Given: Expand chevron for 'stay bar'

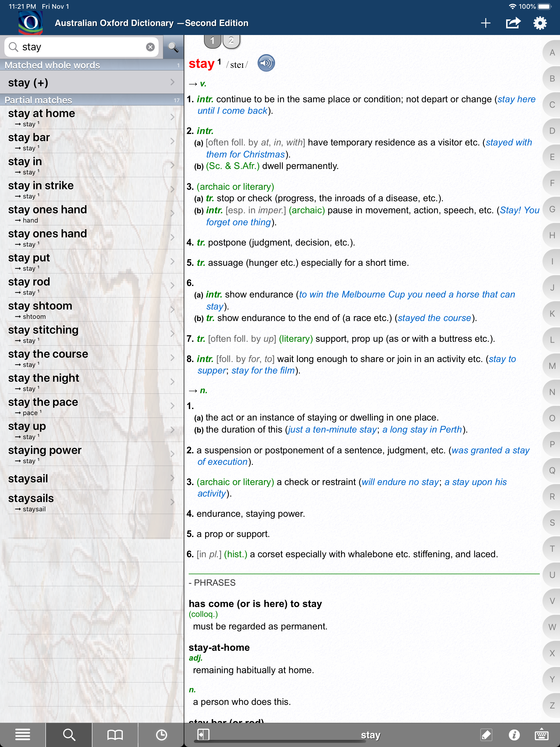Looking at the screenshot, I should (173, 141).
